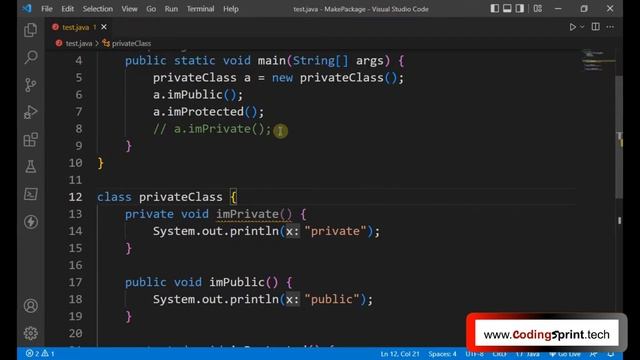The image size is (640, 360).
Task: Open the Source Control view
Action: coord(31,84)
